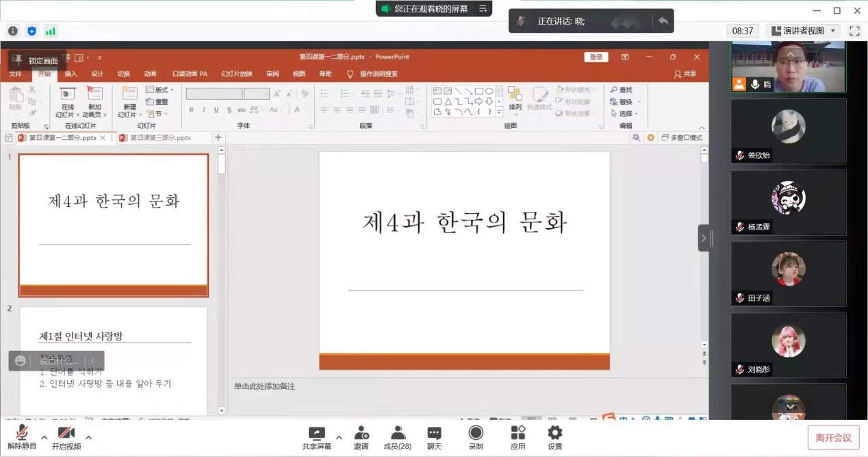This screenshot has height=457, width=868.
Task: Turn on video (开启视频)
Action: 66,437
